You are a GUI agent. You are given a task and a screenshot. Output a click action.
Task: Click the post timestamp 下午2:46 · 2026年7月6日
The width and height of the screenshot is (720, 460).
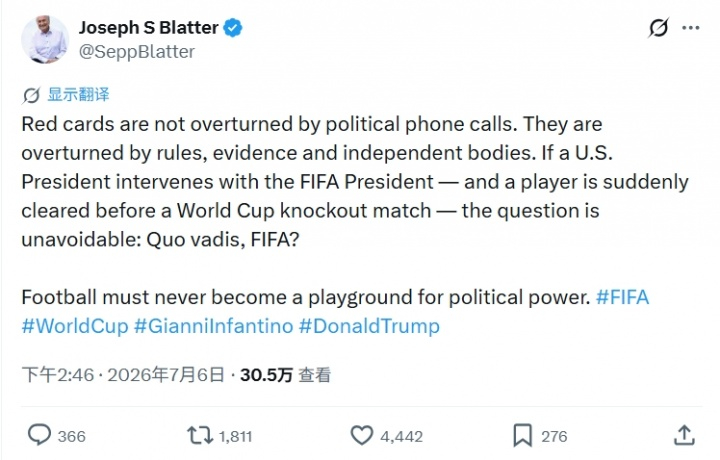click(x=123, y=375)
